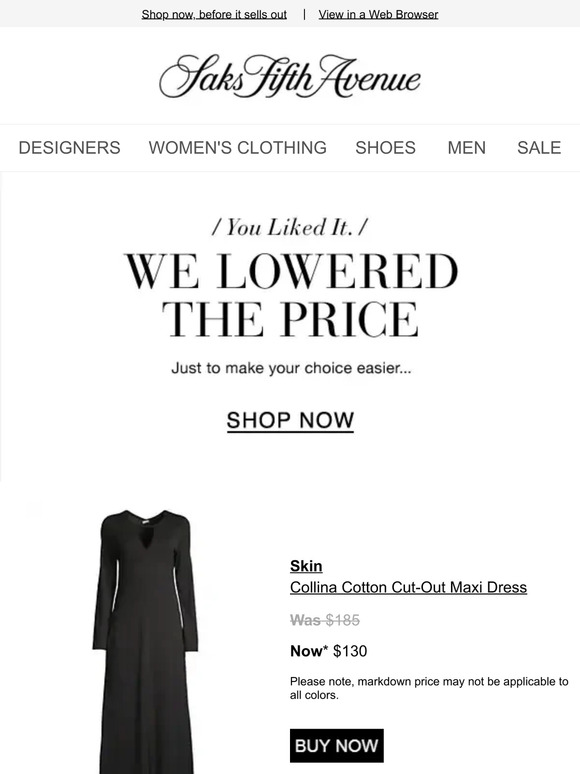Click the Shop Now link
580x774 pixels.
click(290, 421)
